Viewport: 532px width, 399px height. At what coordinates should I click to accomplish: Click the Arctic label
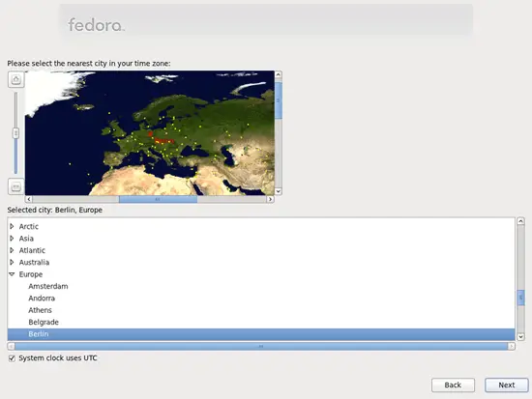[28, 226]
